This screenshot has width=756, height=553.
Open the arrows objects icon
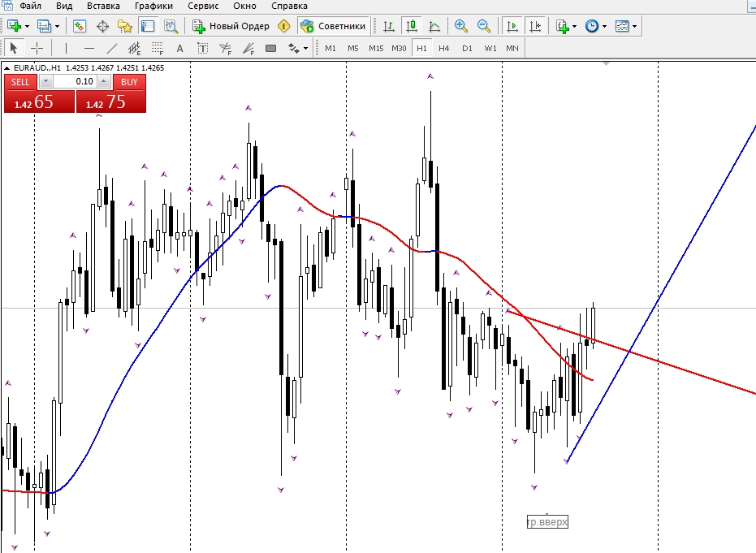(x=293, y=48)
